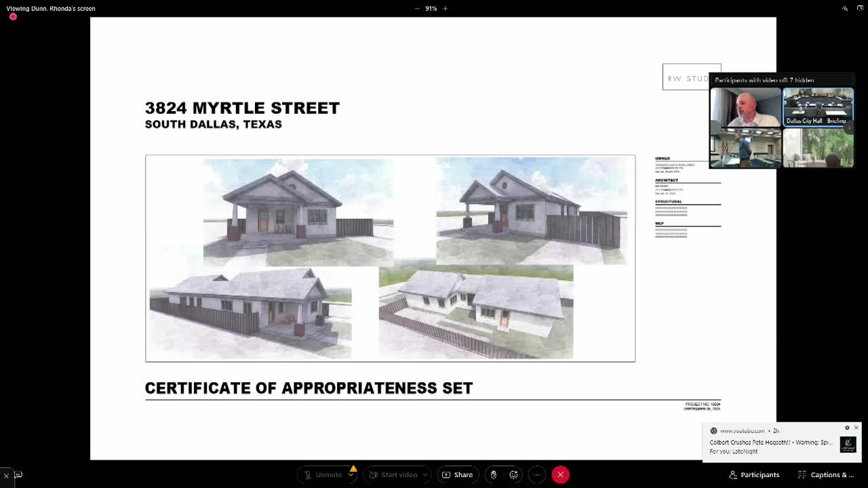
Task: Click the Unmute microphone button
Action: click(323, 474)
